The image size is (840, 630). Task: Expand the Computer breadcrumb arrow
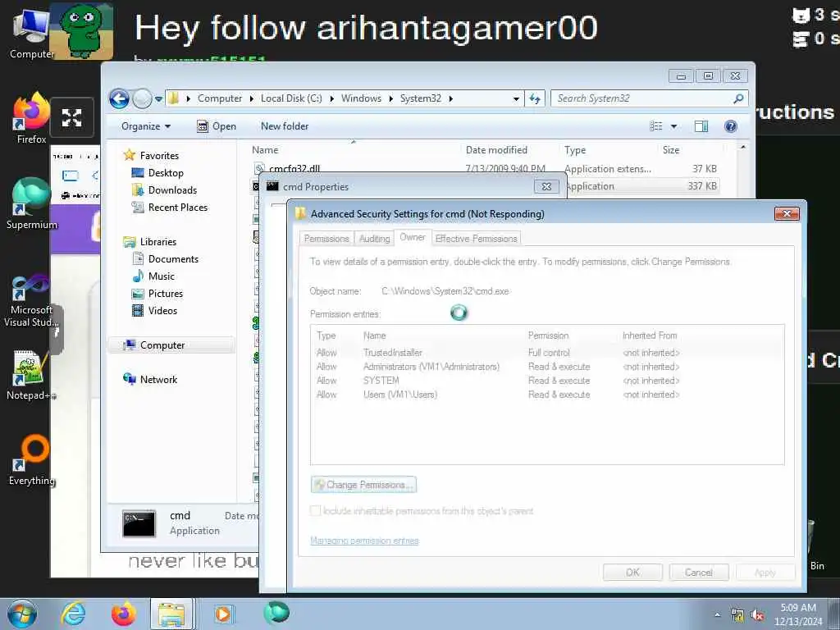pos(251,98)
